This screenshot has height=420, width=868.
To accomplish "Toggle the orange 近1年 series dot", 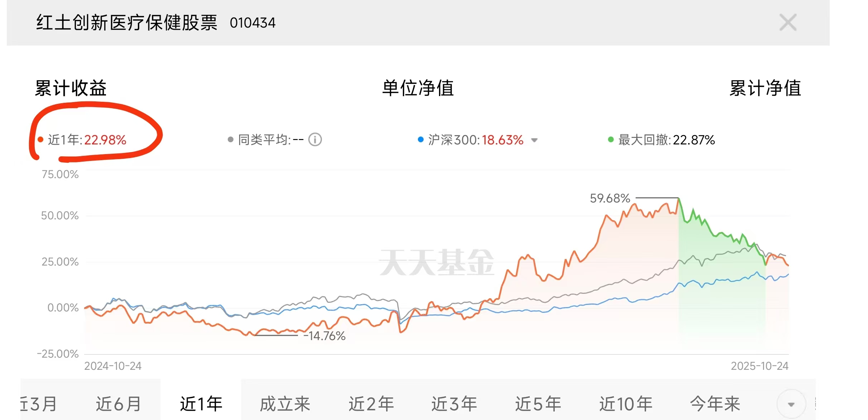I will click(40, 140).
